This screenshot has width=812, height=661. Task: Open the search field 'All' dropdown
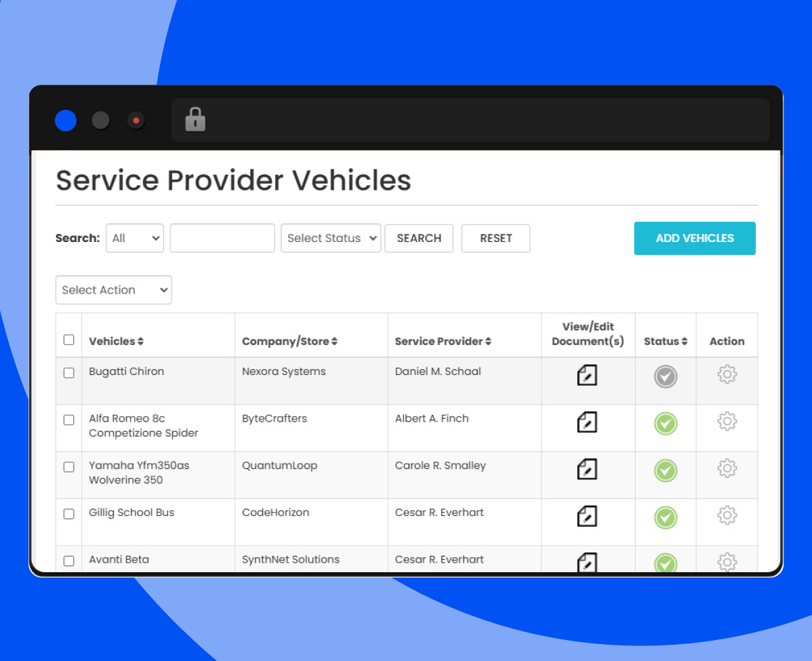pos(135,238)
